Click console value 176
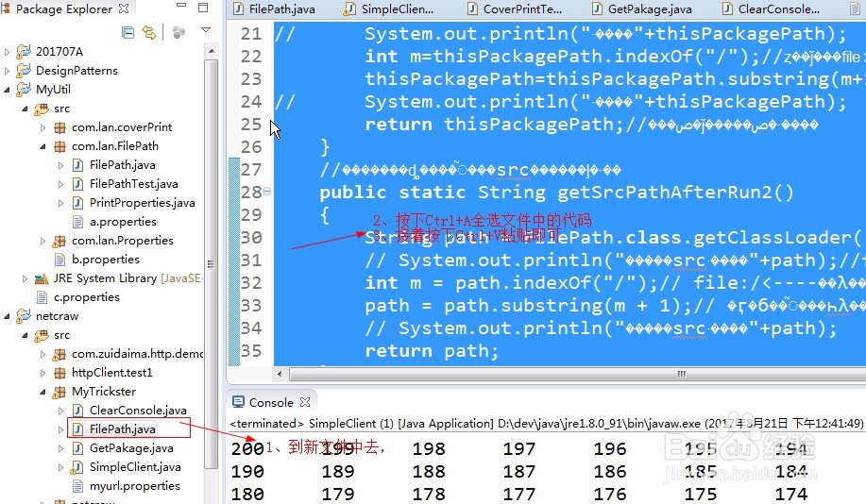The width and height of the screenshot is (866, 504). click(x=610, y=494)
